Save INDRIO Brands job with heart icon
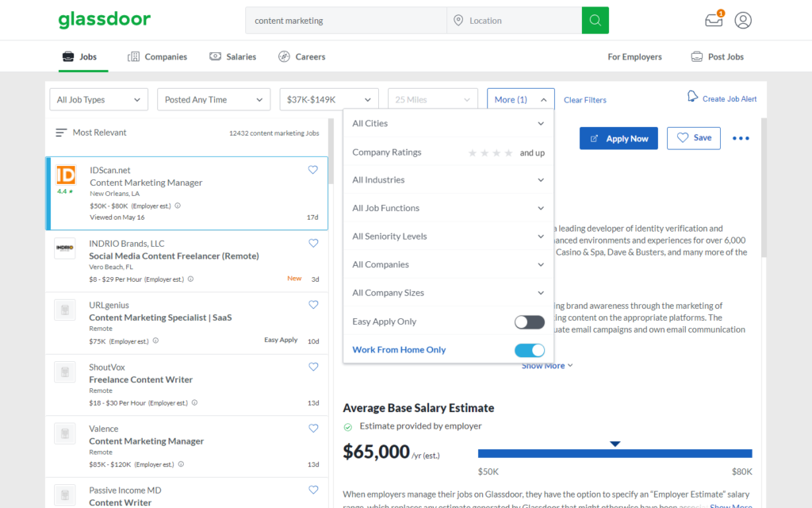This screenshot has height=508, width=812. [x=313, y=243]
